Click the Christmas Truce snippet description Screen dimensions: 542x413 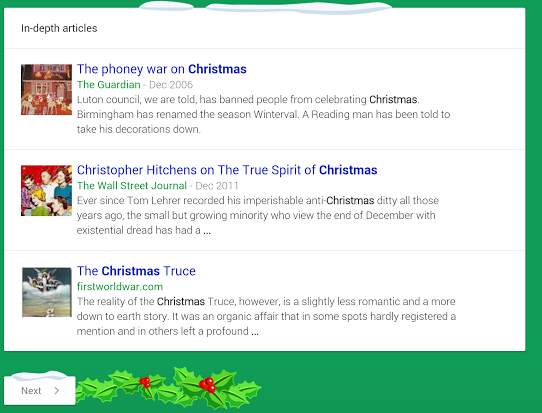[266, 316]
